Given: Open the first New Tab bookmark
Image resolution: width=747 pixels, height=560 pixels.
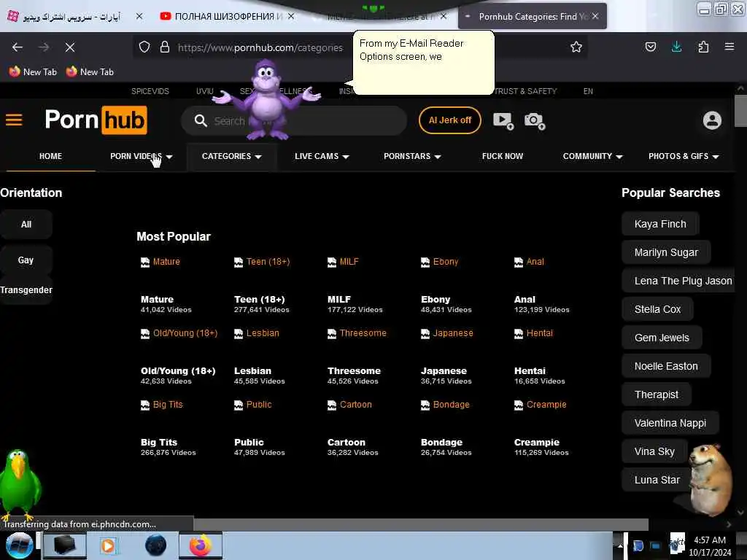Looking at the screenshot, I should point(33,72).
